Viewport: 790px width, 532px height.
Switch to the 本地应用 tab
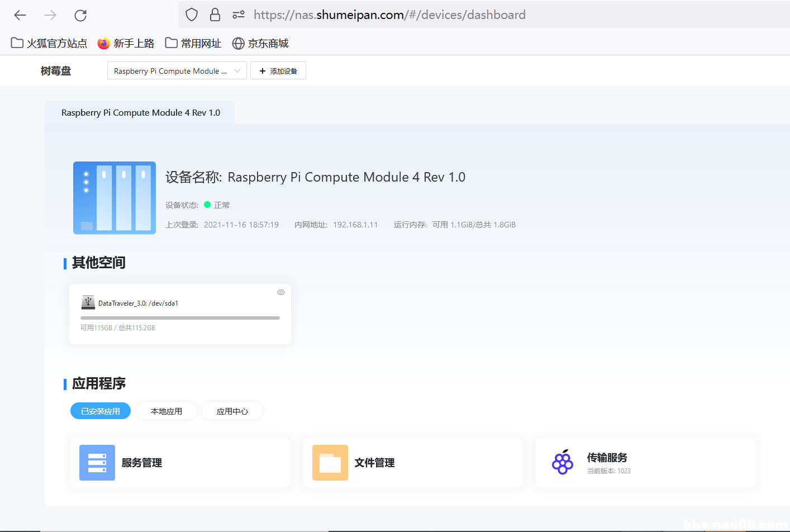pos(166,411)
